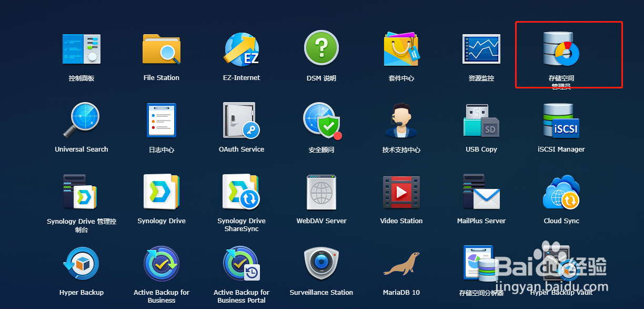Open iSCSI Manager

pyautogui.click(x=561, y=120)
